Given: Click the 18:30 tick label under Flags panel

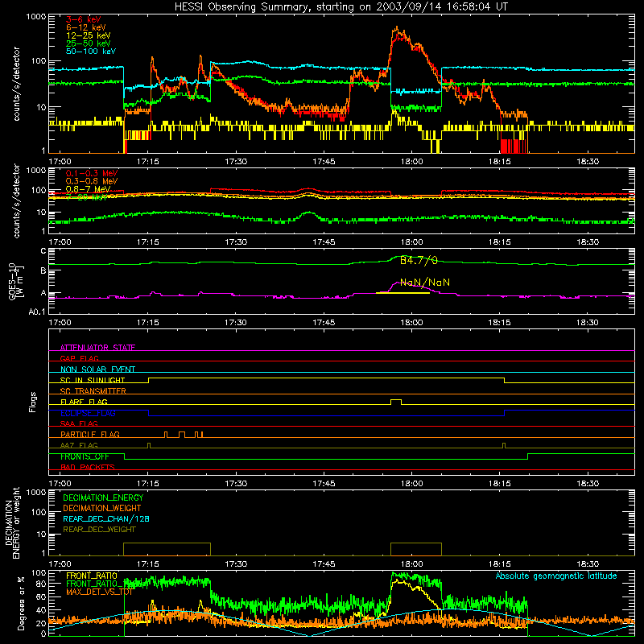Looking at the screenshot, I should tap(588, 484).
